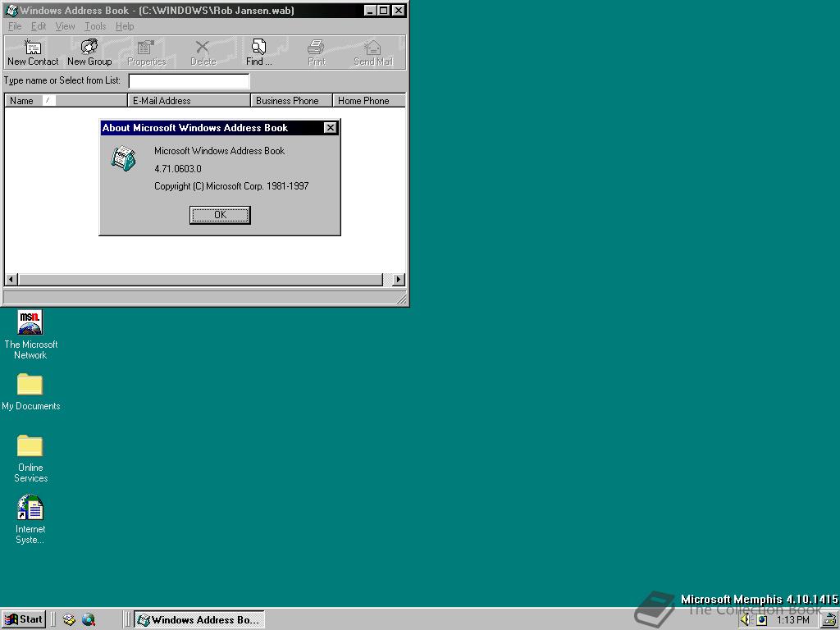840x630 pixels.
Task: Maximize the Windows Address Book window
Action: coord(384,10)
